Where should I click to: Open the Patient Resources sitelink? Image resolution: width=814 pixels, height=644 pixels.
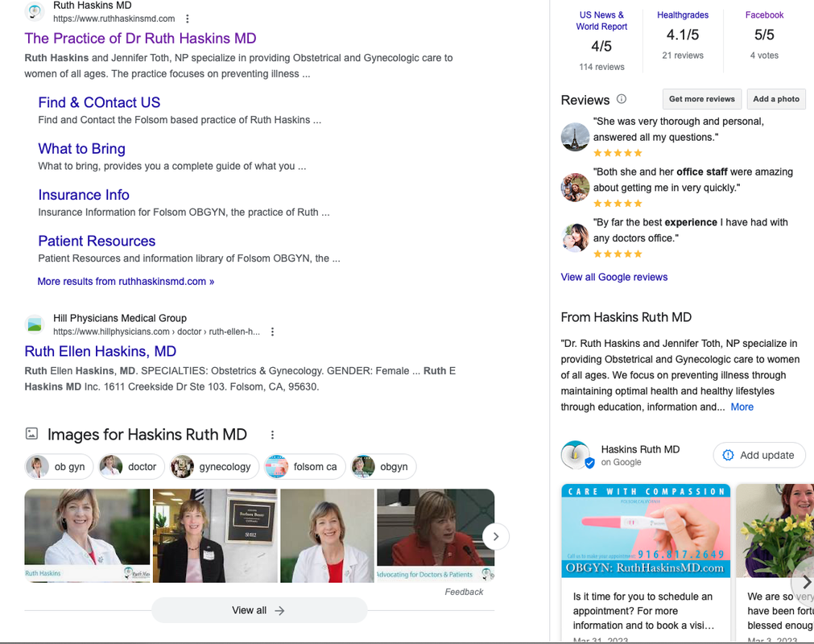97,241
